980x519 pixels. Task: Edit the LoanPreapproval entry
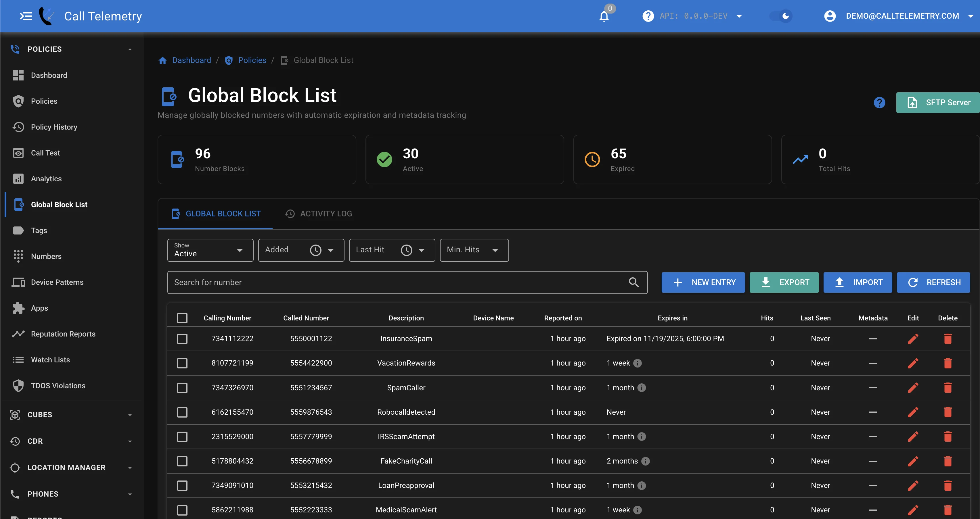(x=913, y=486)
